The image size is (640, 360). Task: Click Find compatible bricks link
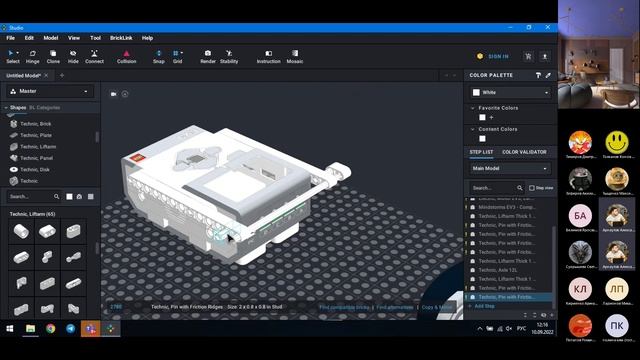tap(344, 307)
